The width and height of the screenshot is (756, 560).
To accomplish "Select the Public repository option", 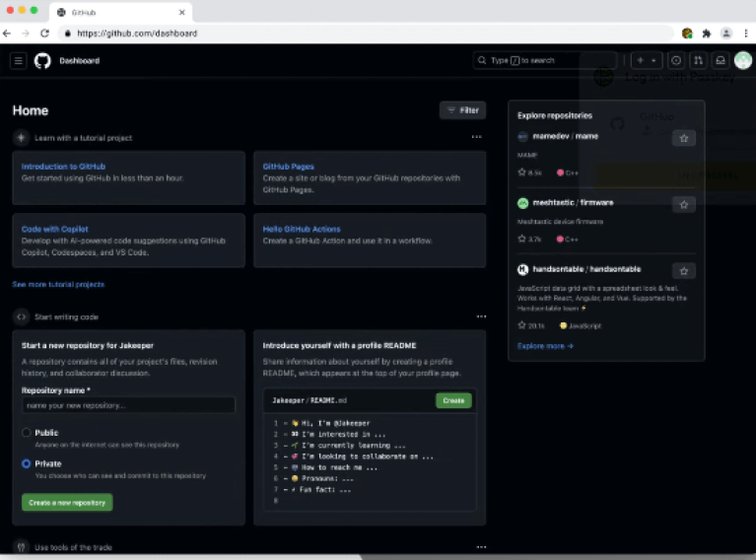I will click(27, 433).
